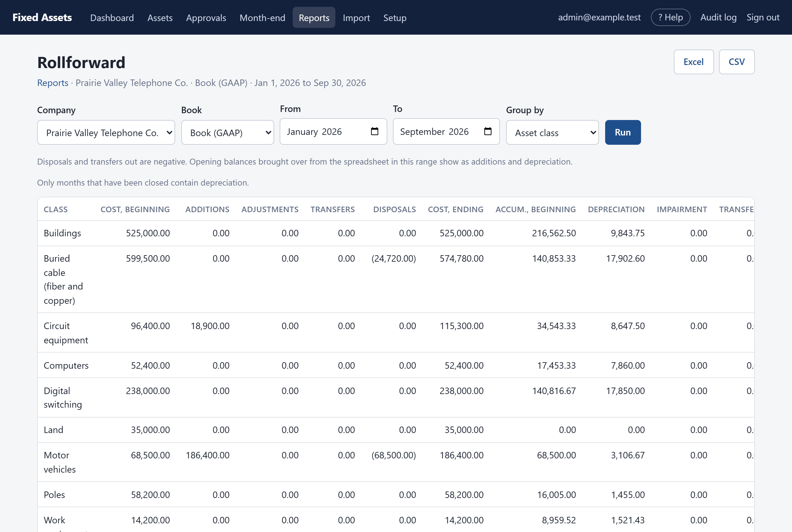This screenshot has width=792, height=532.
Task: Click the ACCUM., BEGINNING column header
Action: [x=536, y=209]
